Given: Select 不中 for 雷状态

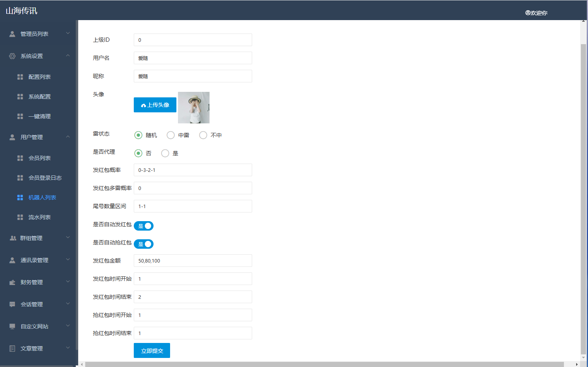Looking at the screenshot, I should click(x=203, y=135).
